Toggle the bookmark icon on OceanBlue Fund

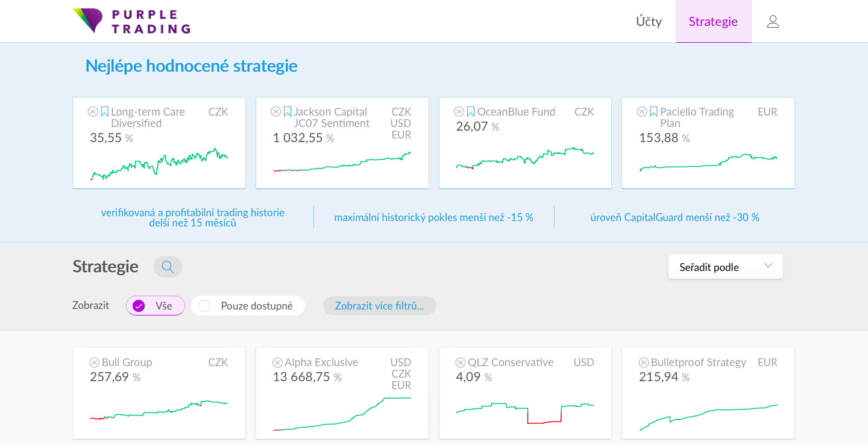[x=471, y=111]
